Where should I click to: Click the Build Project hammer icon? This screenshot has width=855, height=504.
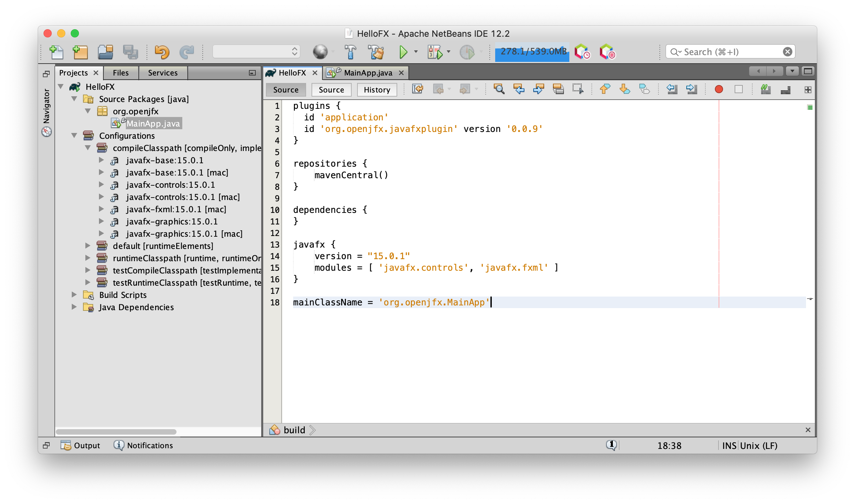[x=350, y=52]
